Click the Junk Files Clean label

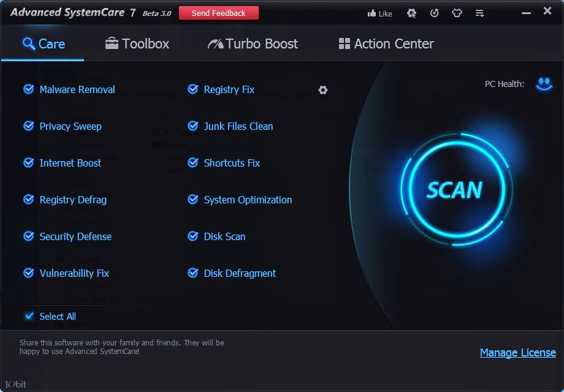coord(238,126)
